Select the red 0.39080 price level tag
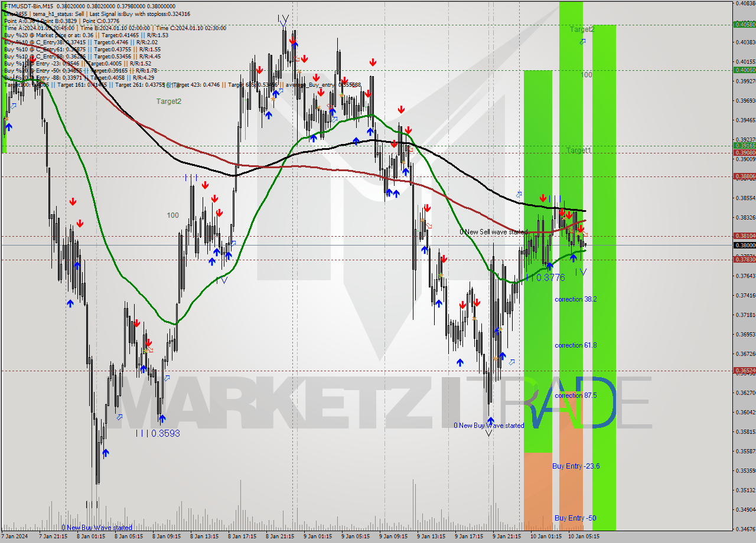756x543 pixels. pos(744,152)
